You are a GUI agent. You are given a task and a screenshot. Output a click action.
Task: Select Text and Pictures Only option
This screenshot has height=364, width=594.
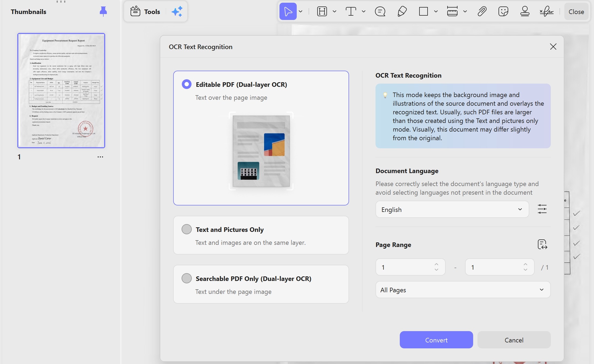pyautogui.click(x=261, y=235)
